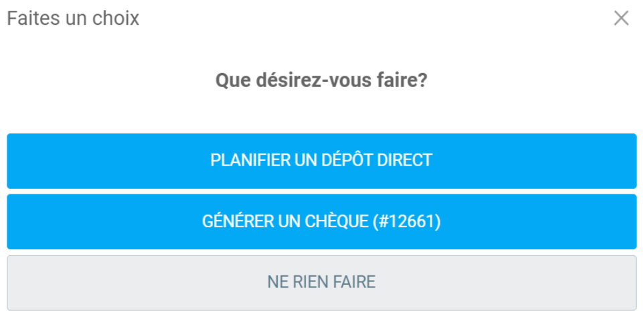Click the dialog title Faites un choix
The image size is (644, 317).
(x=73, y=18)
